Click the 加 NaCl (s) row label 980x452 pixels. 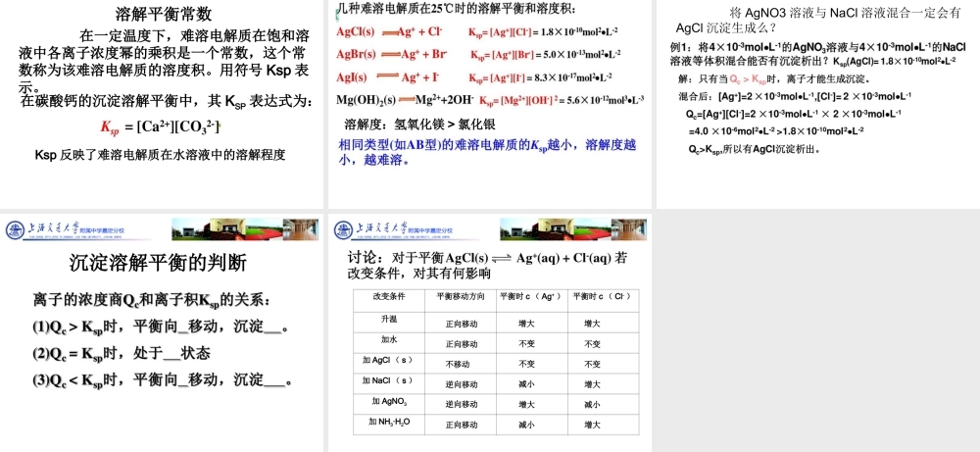click(388, 380)
